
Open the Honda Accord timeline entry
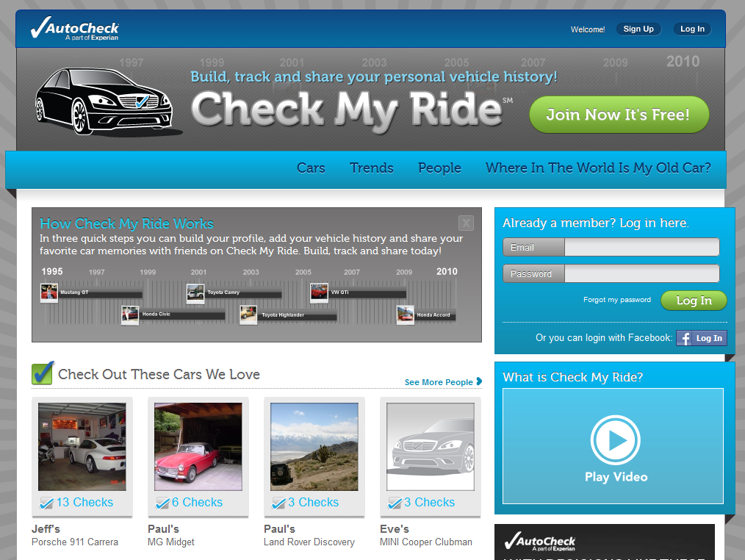point(406,315)
